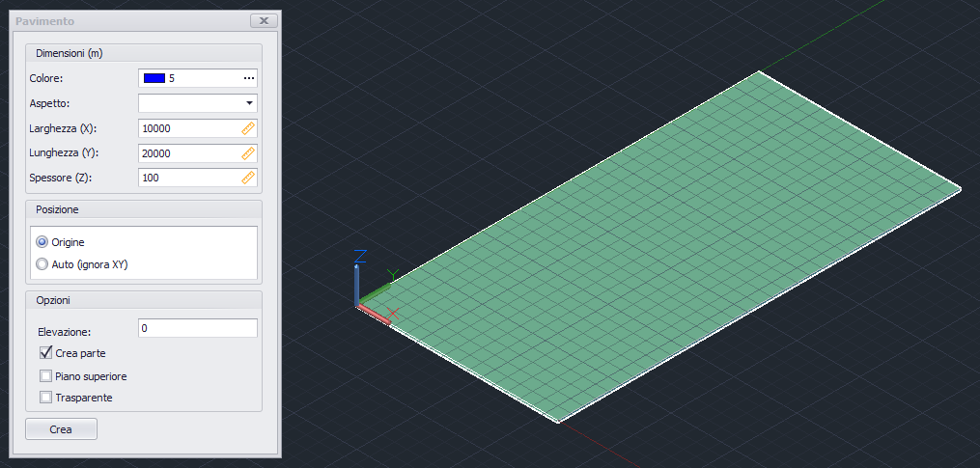Uncheck the Crea parte checkbox
This screenshot has height=468, width=980.
(45, 353)
